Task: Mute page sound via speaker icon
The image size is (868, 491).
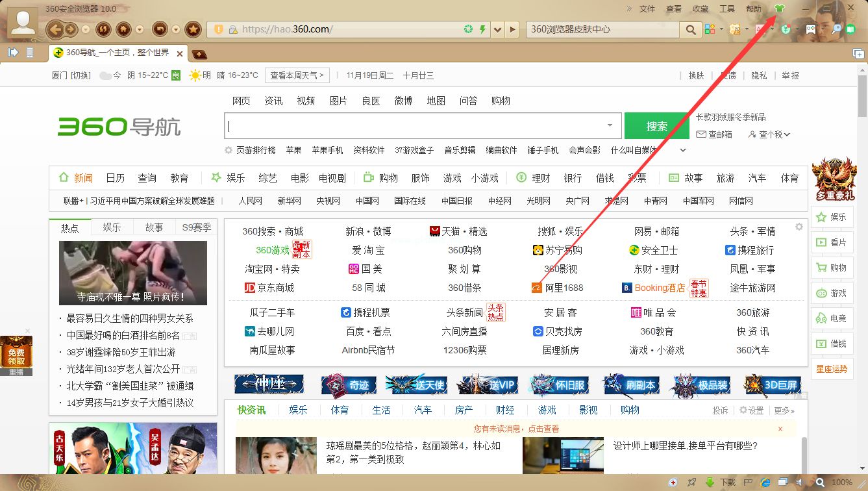Action: pos(799,483)
